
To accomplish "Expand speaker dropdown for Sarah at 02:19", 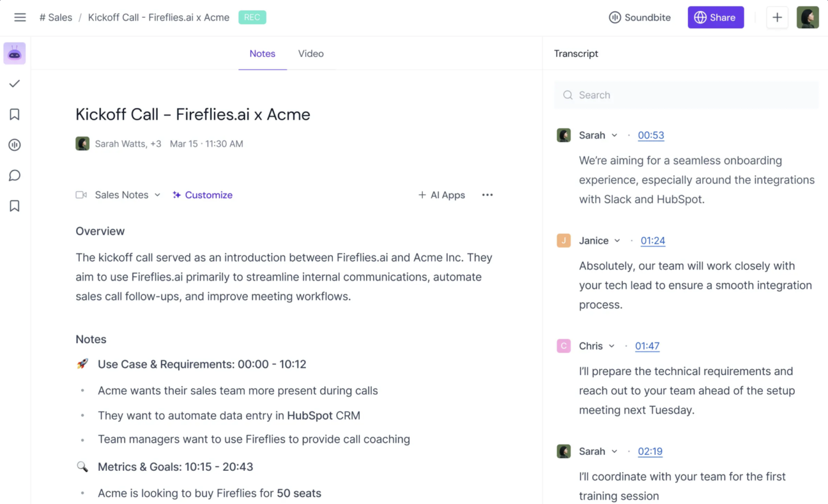I will [614, 451].
